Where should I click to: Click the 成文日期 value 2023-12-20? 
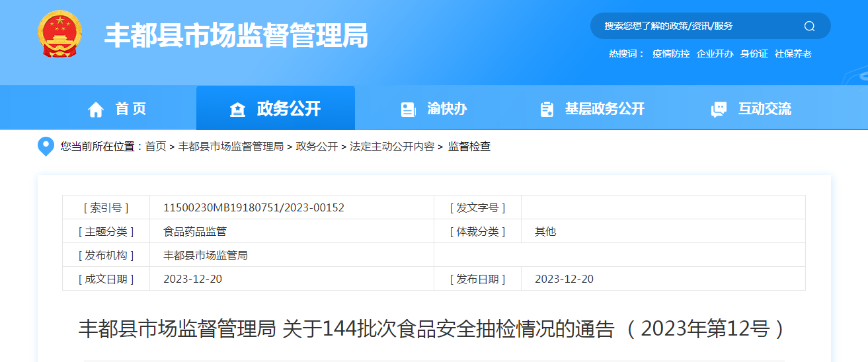pos(192,279)
